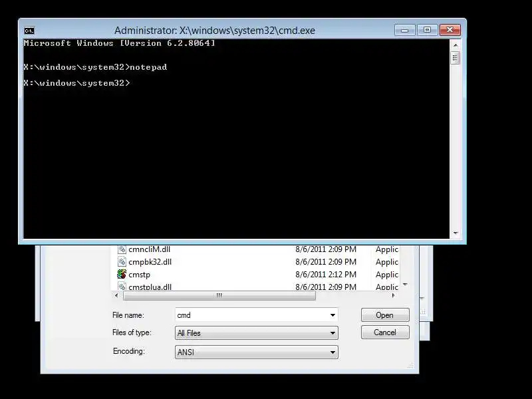Screen dimensions: 532x399
Task: Click the File name label
Action: [128, 315]
